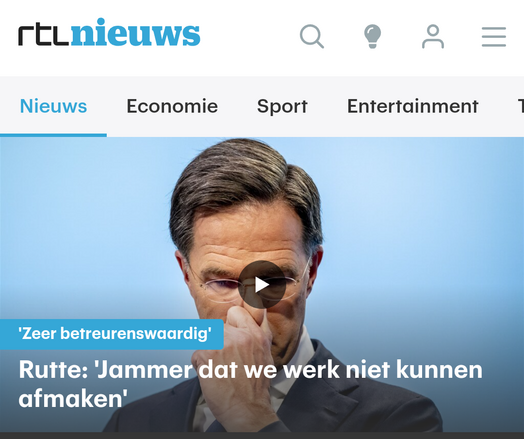The image size is (524, 439).
Task: Open the user account icon
Action: [x=433, y=36]
